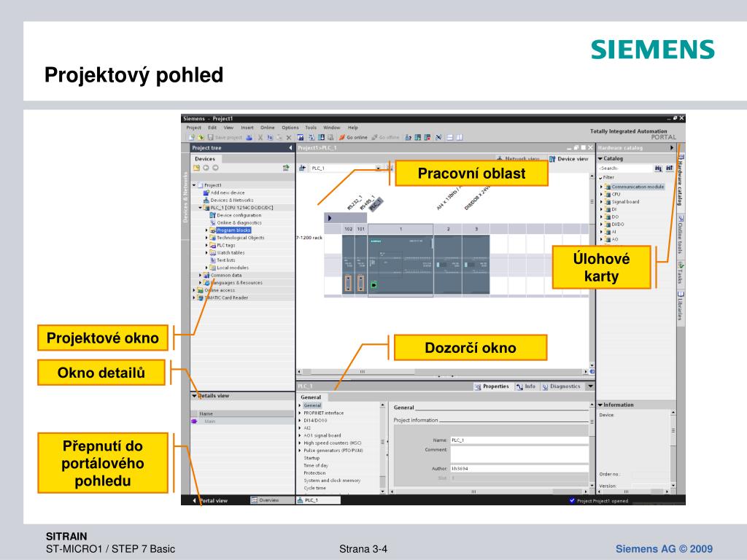Image resolution: width=747 pixels, height=560 pixels.
Task: Select the Common data tree item
Action: pyautogui.click(x=222, y=275)
